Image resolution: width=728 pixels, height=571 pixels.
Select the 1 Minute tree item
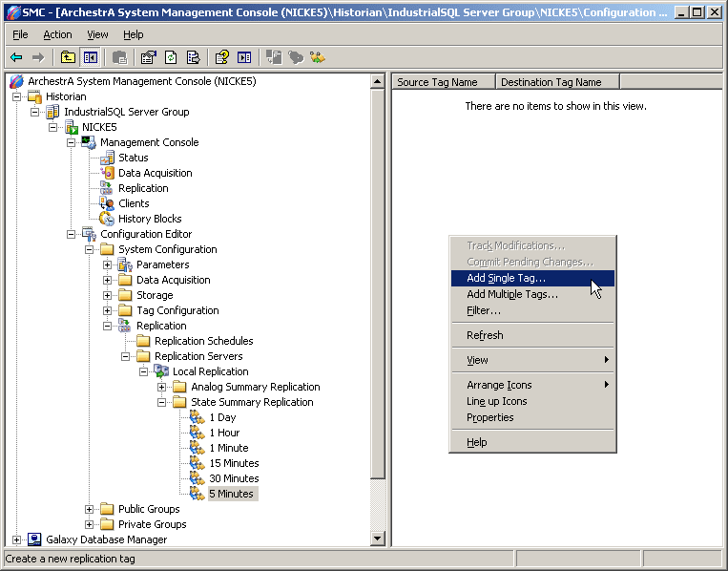[229, 449]
